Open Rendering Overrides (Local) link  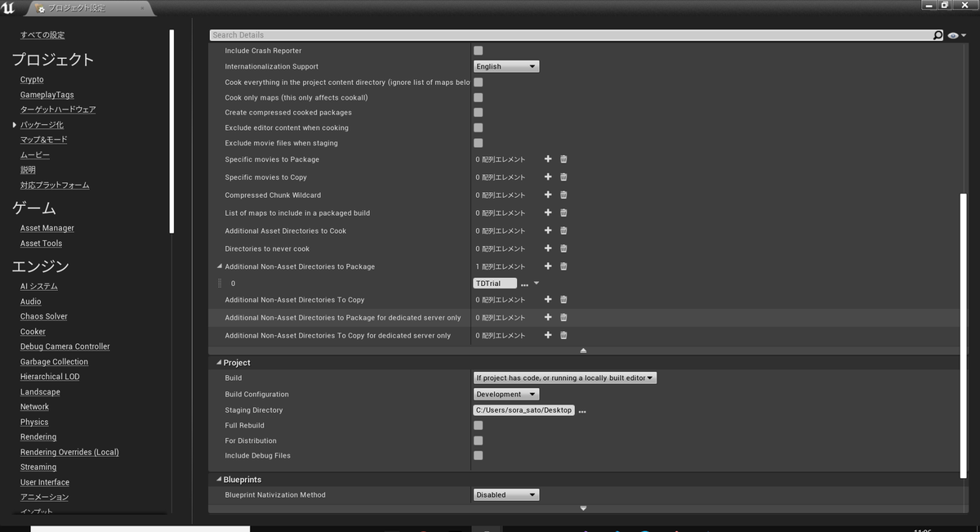[69, 452]
